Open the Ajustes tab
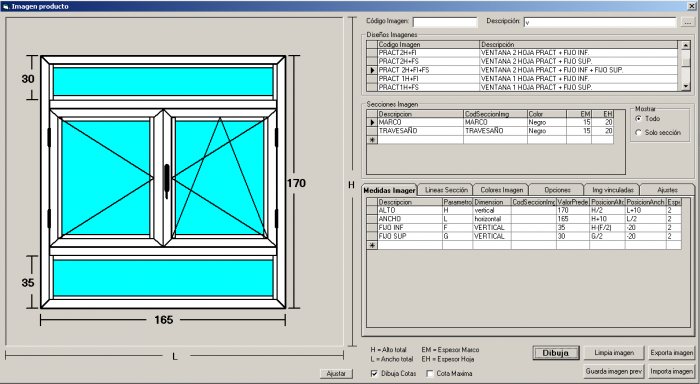700x384 pixels. 667,190
